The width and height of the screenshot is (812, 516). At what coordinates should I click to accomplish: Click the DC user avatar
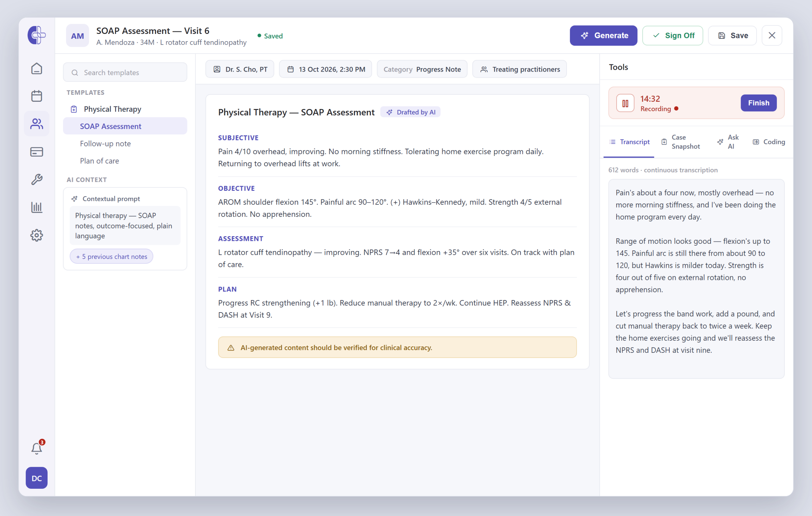(36, 478)
